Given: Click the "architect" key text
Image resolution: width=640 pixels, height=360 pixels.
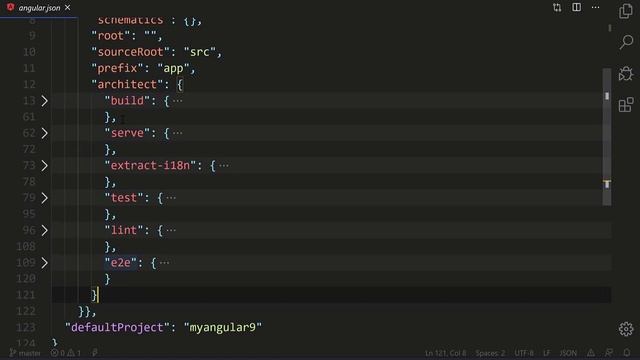Looking at the screenshot, I should [127, 84].
